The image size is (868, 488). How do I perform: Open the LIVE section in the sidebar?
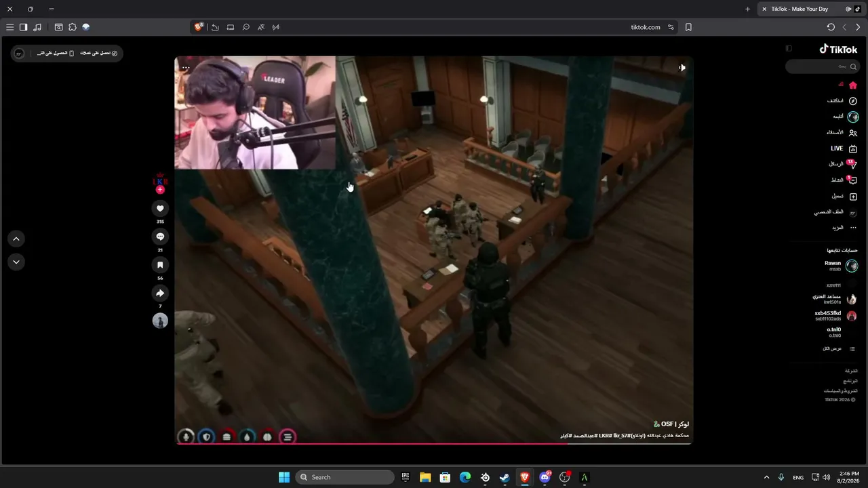(x=844, y=148)
